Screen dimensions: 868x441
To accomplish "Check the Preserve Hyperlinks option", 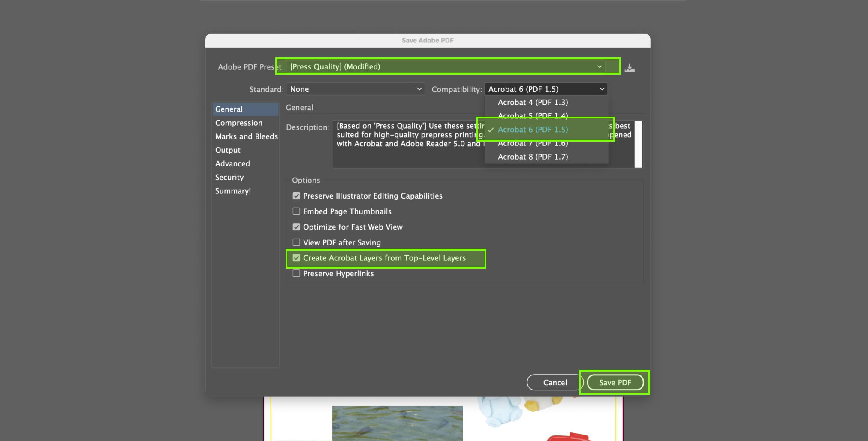I will 296,274.
